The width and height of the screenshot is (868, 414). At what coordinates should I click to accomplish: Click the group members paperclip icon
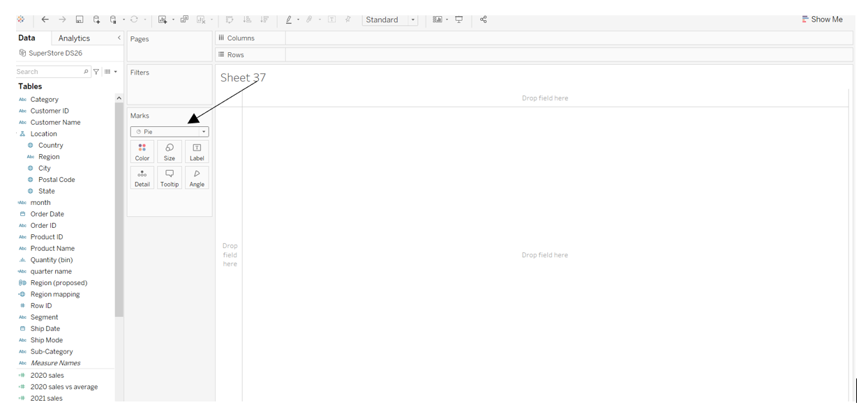[309, 20]
